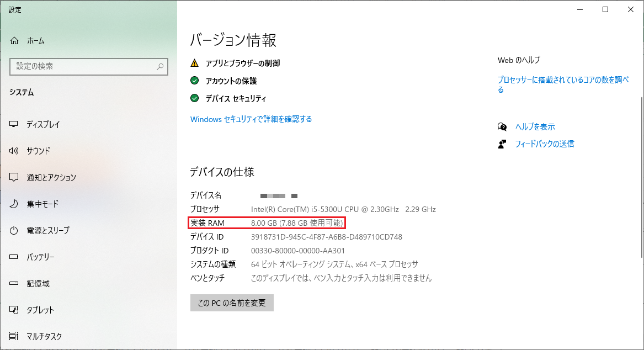Click the Multitasking icon in the sidebar
644x350 pixels.
point(14,336)
